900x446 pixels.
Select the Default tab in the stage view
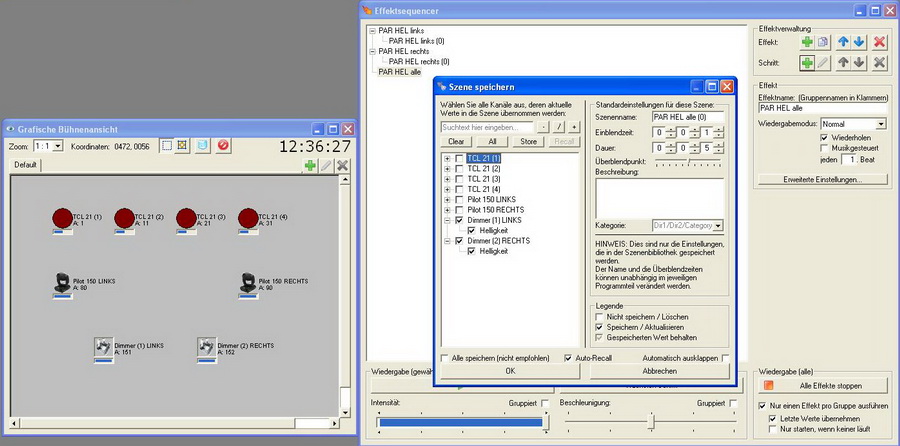pyautogui.click(x=25, y=165)
